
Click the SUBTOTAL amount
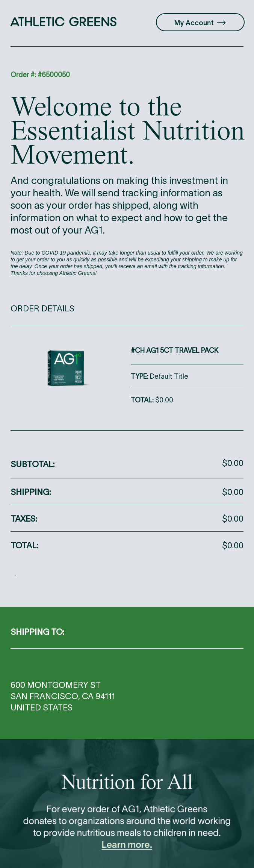(233, 463)
